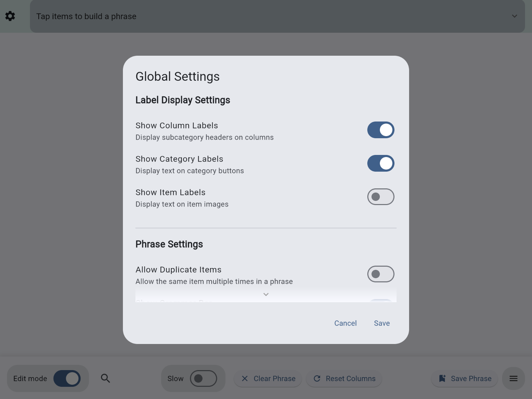
Task: Toggle Edit mode off
Action: (67, 378)
